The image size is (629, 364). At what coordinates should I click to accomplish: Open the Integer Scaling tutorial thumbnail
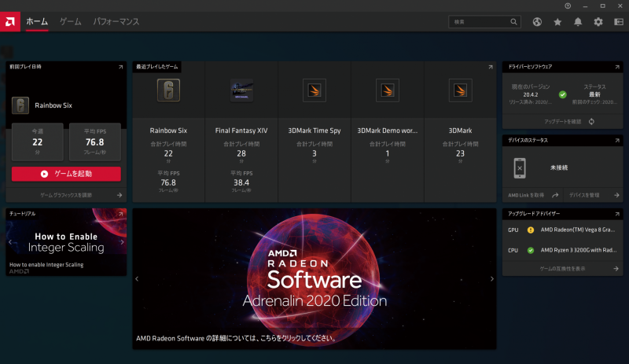[66, 242]
